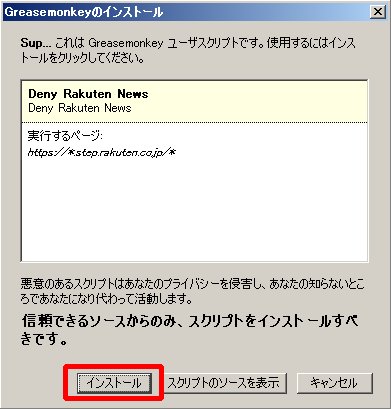
Task: Select the bold Deny Rakuten News script title
Action: coord(88,94)
